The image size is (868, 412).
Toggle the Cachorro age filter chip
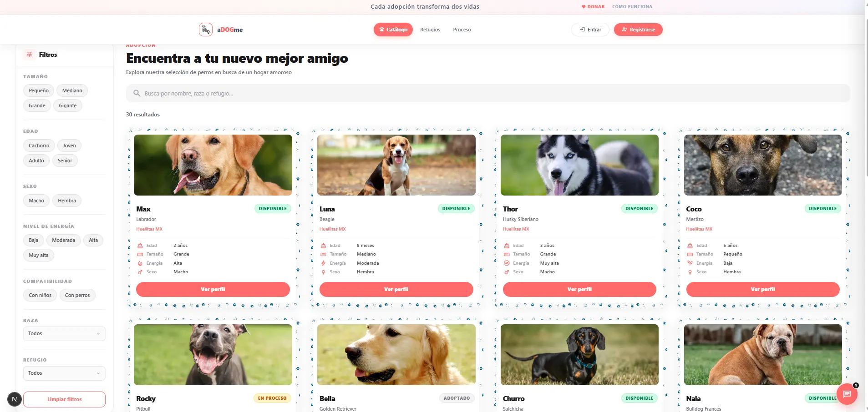click(39, 146)
